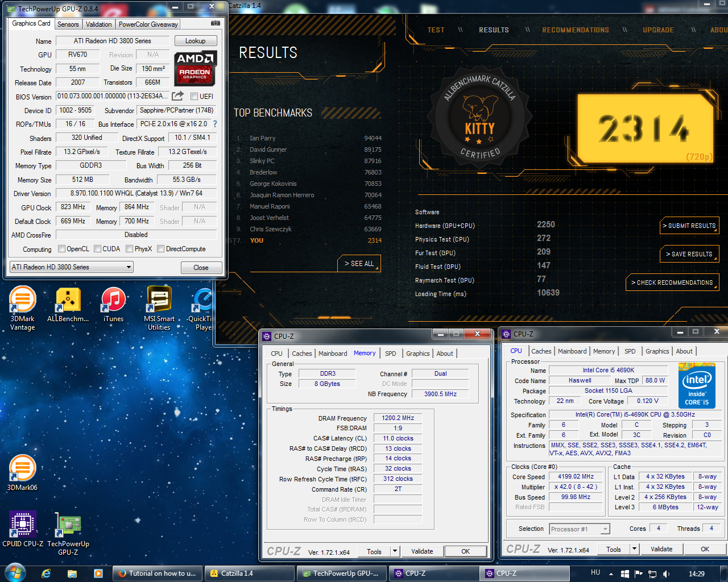This screenshot has height=582, width=728.
Task: Click See All top benchmarks
Action: 359,264
